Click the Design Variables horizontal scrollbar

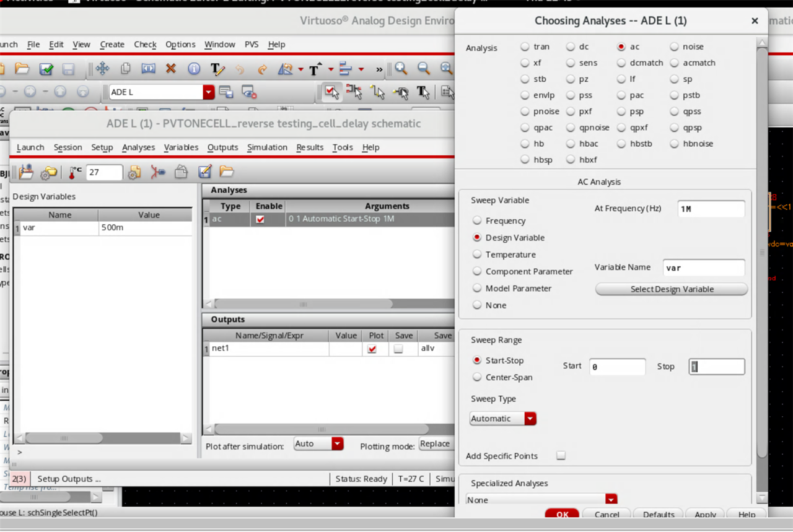click(64, 437)
